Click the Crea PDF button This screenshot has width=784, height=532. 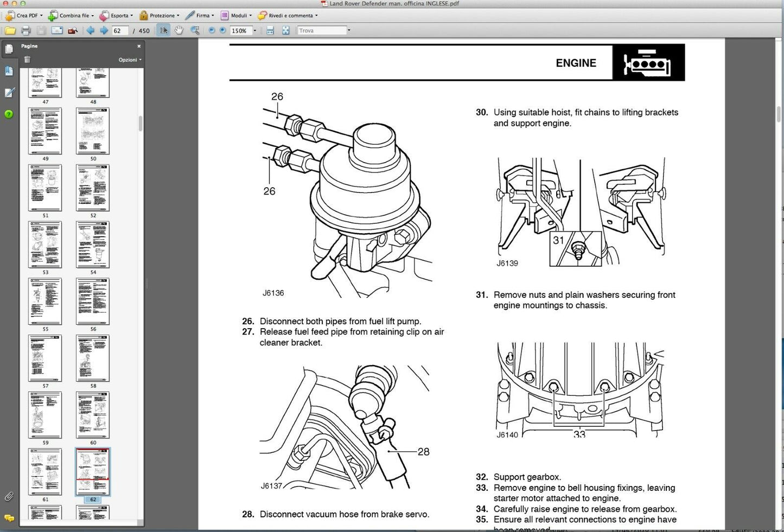[x=24, y=16]
